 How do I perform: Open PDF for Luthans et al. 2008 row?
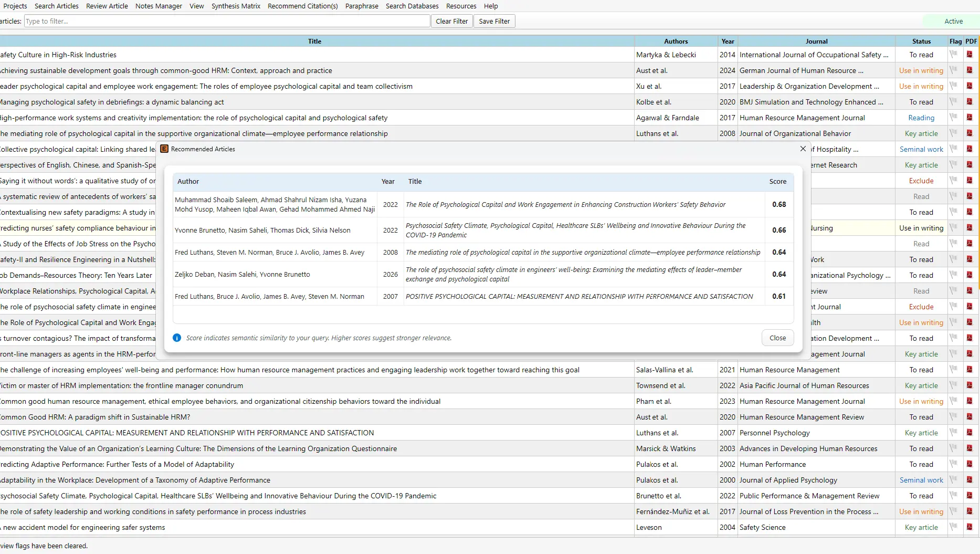coord(970,133)
